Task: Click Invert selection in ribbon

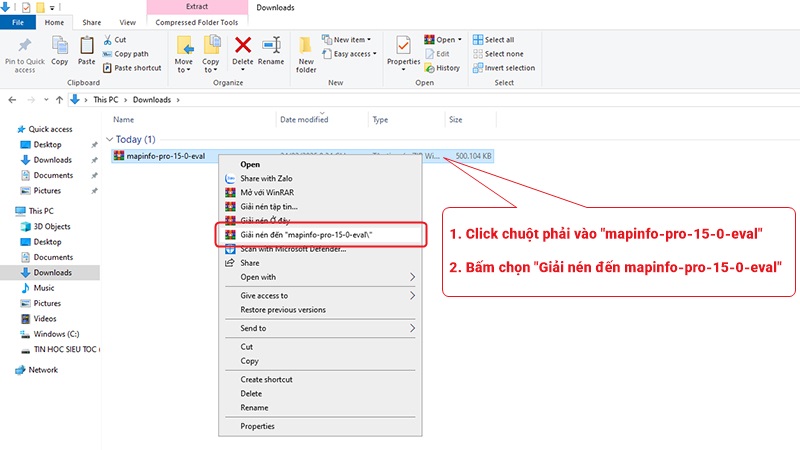Action: [x=504, y=68]
